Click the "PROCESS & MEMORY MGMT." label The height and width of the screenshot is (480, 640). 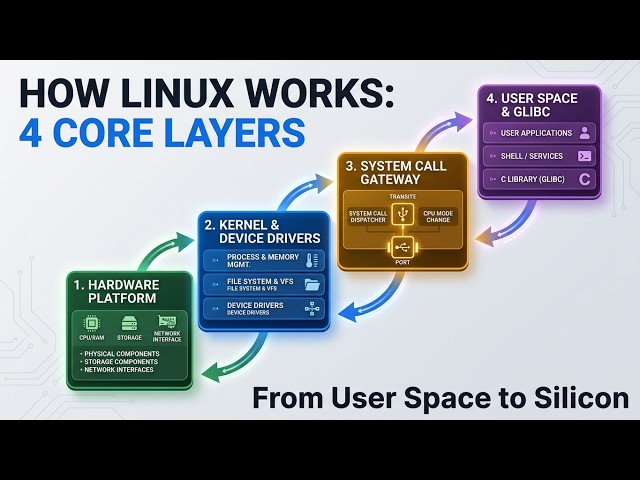coord(263,260)
